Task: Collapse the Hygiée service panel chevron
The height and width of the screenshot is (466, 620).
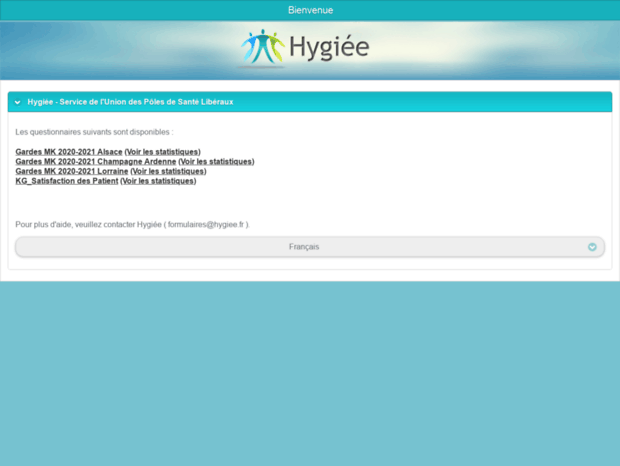Action: 17,102
